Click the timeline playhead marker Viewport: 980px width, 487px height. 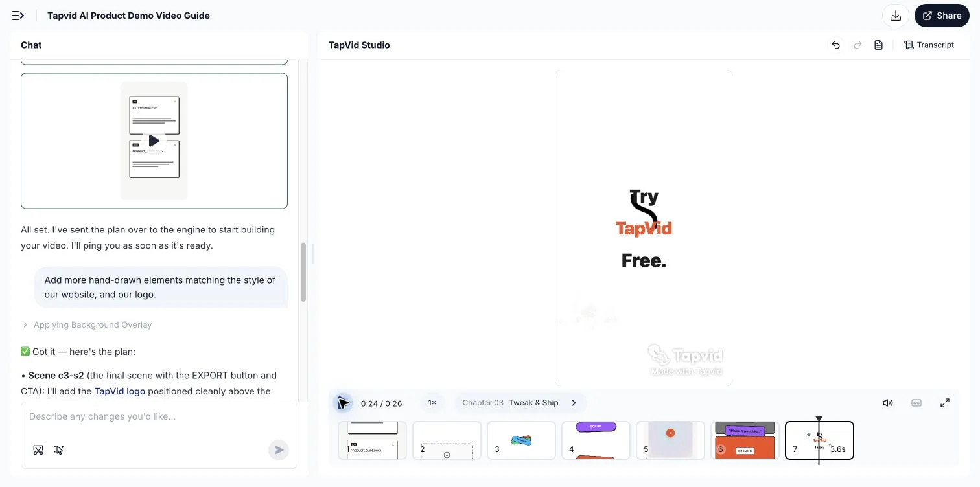[819, 420]
